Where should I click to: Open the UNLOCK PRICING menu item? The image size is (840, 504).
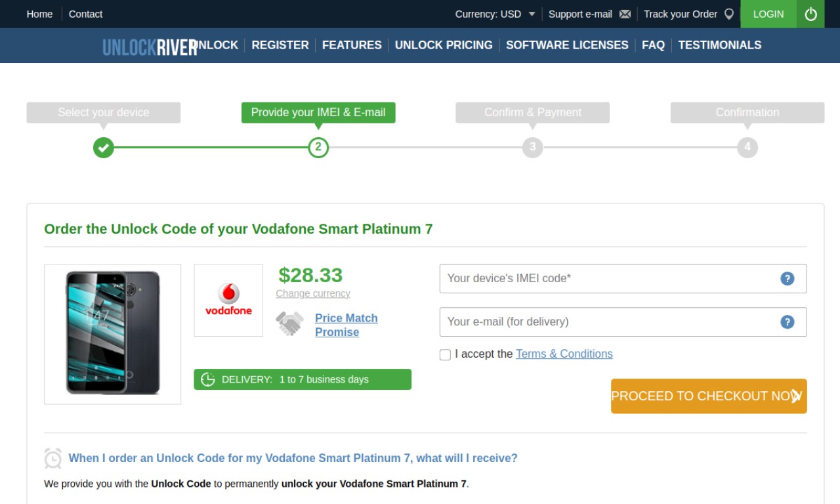point(444,45)
